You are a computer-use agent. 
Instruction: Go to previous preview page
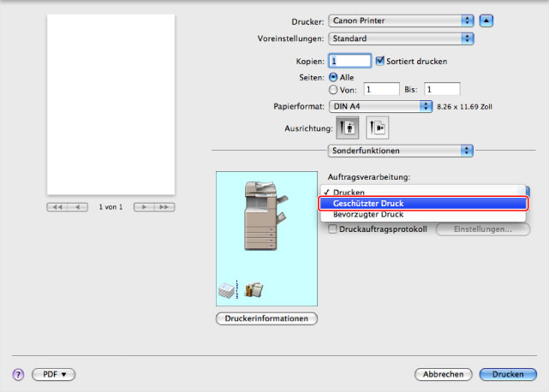78,207
